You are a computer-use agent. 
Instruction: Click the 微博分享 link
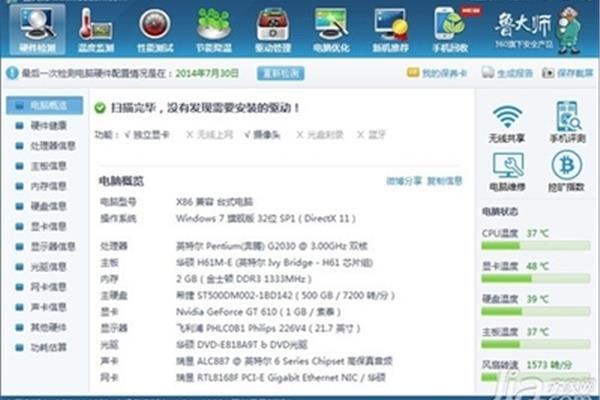pos(404,181)
